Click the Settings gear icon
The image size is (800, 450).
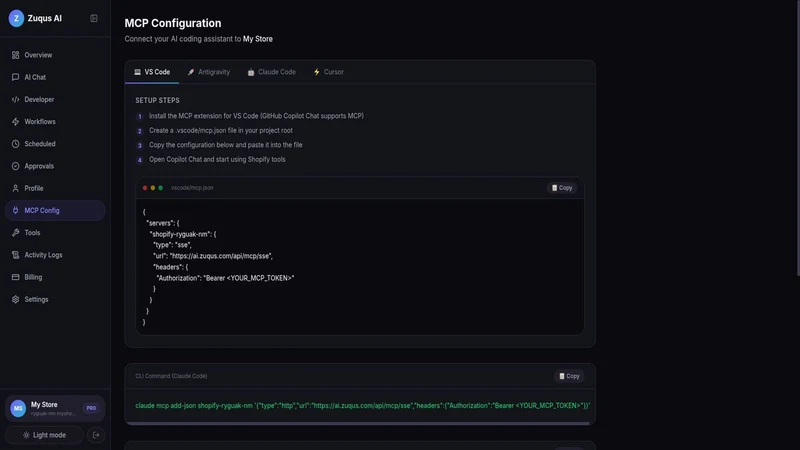click(15, 299)
